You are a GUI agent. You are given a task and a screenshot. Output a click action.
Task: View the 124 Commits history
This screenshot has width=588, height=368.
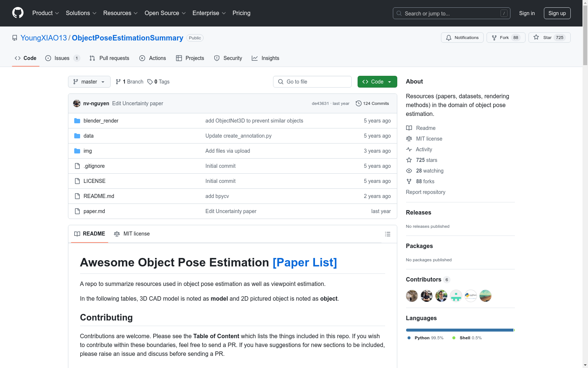(372, 103)
